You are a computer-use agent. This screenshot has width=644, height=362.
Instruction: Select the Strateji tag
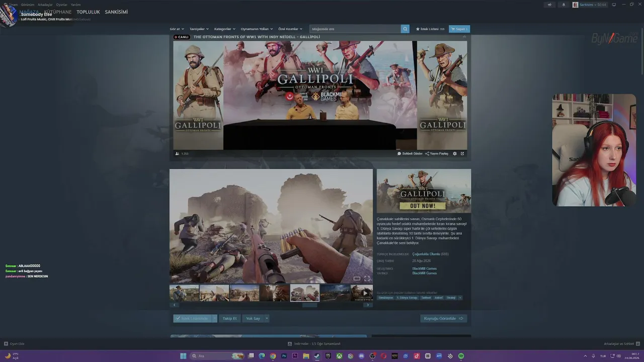pyautogui.click(x=451, y=298)
